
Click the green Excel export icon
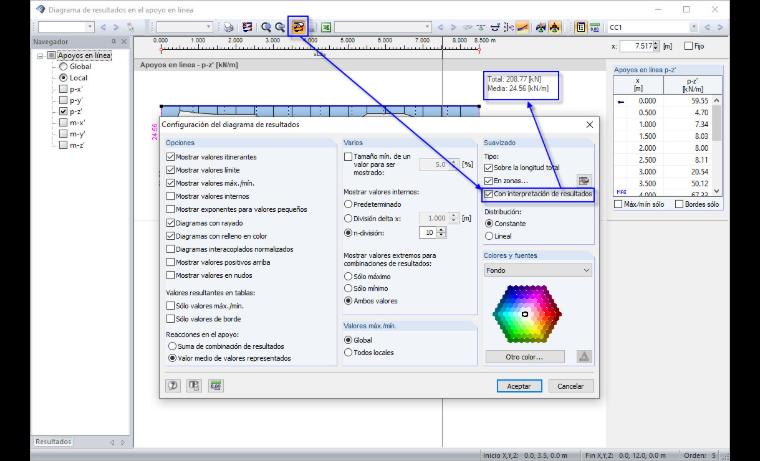pos(326,28)
